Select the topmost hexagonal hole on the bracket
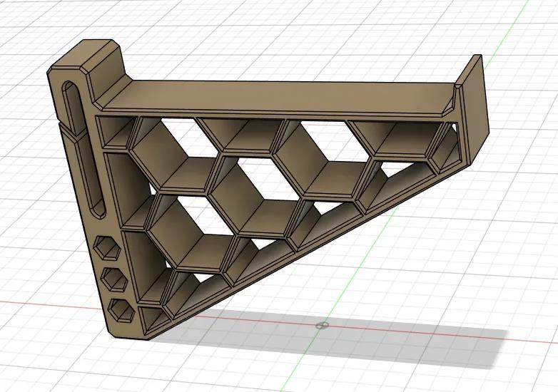The image size is (558, 392). pyautogui.click(x=107, y=247)
